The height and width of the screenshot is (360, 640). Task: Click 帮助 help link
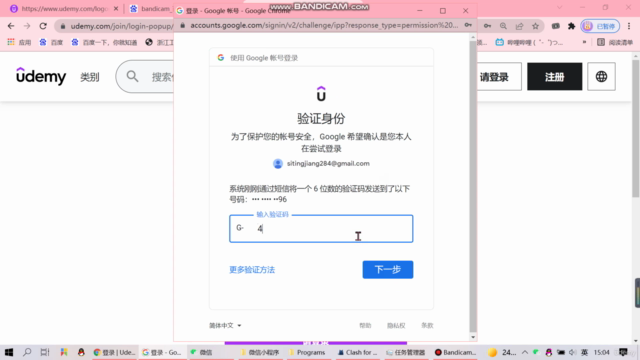point(365,325)
